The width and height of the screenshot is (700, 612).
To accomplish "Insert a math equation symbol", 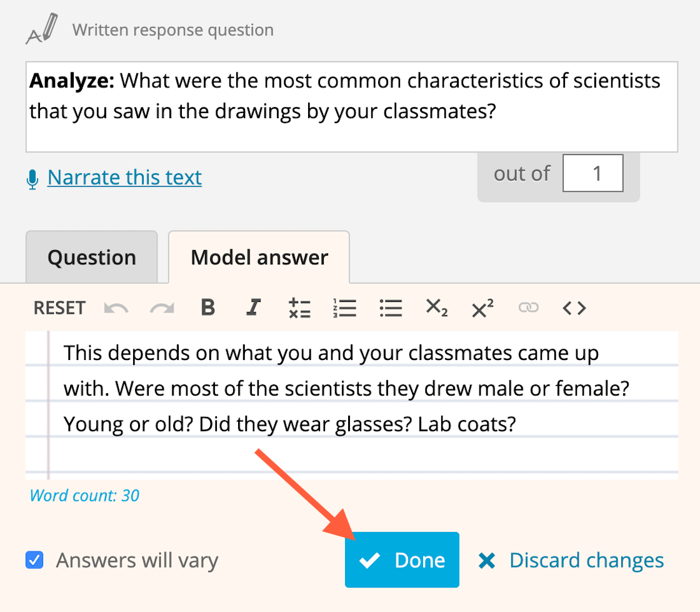I will coord(300,308).
